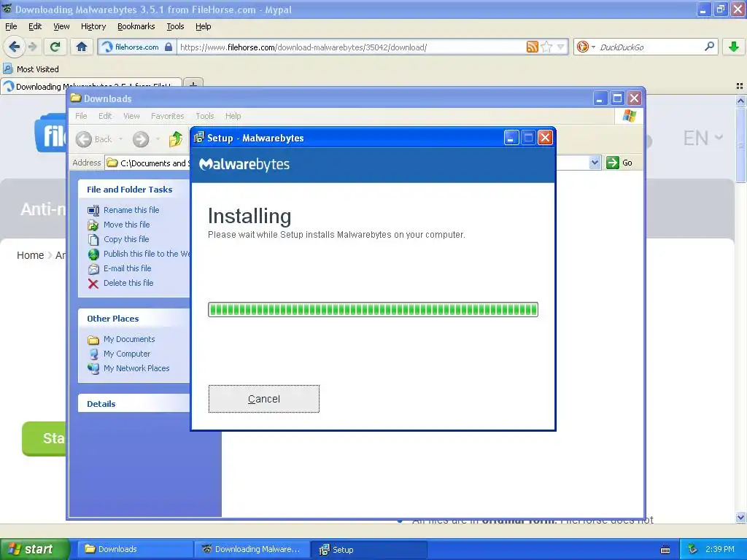Bookmark this page with the star icon
747x560 pixels.
pyautogui.click(x=546, y=47)
